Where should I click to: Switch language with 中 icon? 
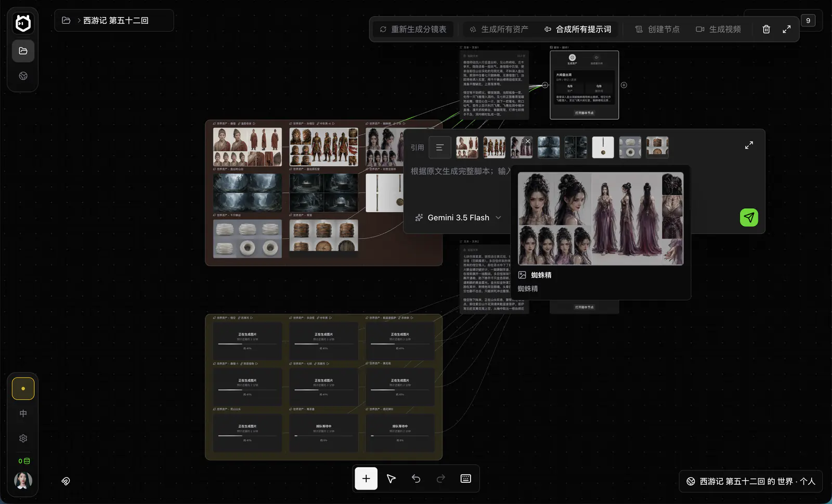(23, 414)
